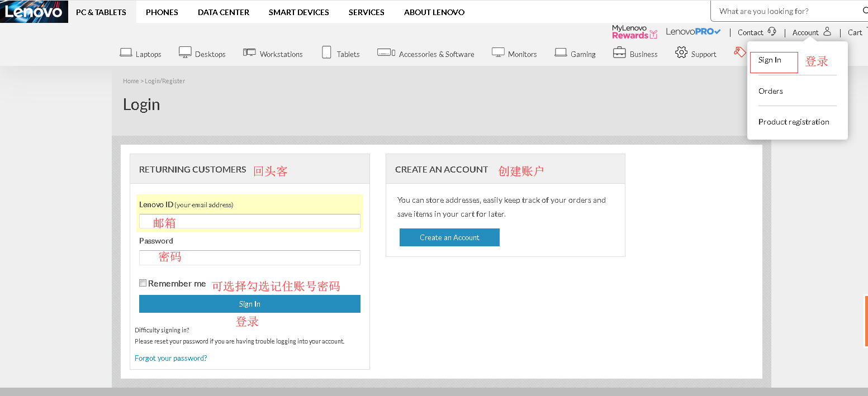This screenshot has width=868, height=396.
Task: Choose Product registration from Account menu
Action: tap(793, 122)
